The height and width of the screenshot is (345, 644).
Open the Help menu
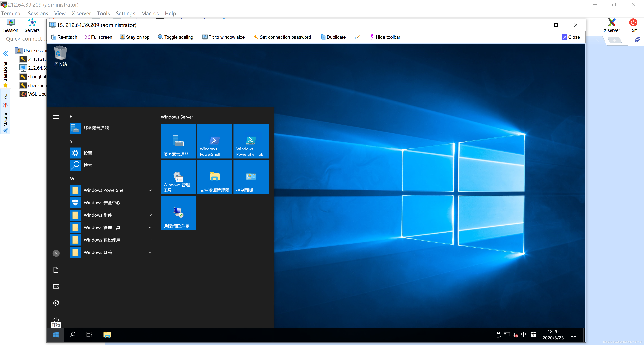[x=170, y=13]
